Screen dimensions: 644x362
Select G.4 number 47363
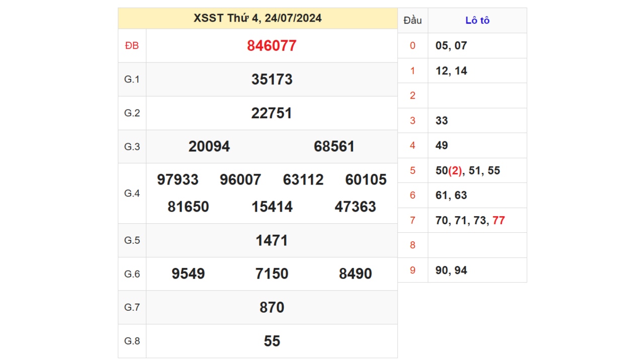point(355,207)
